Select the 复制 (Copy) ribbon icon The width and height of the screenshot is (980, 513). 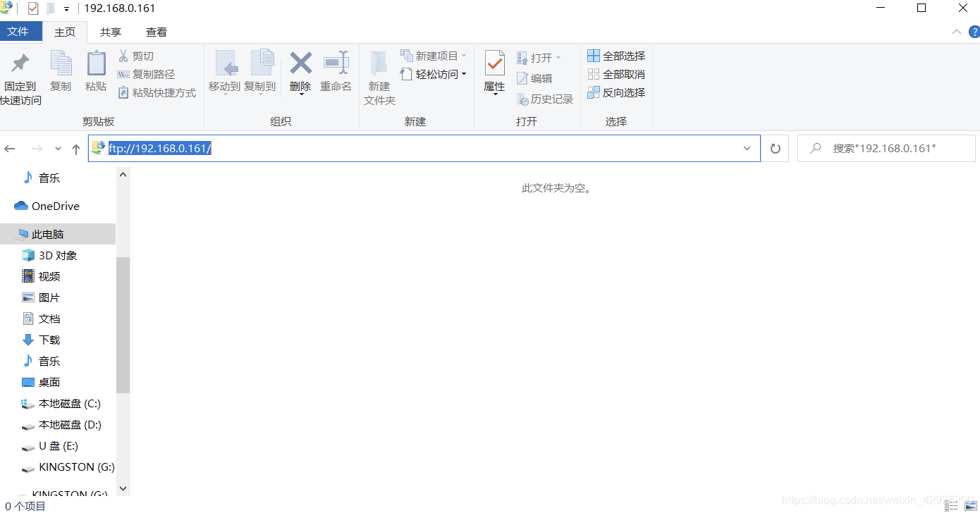[61, 73]
